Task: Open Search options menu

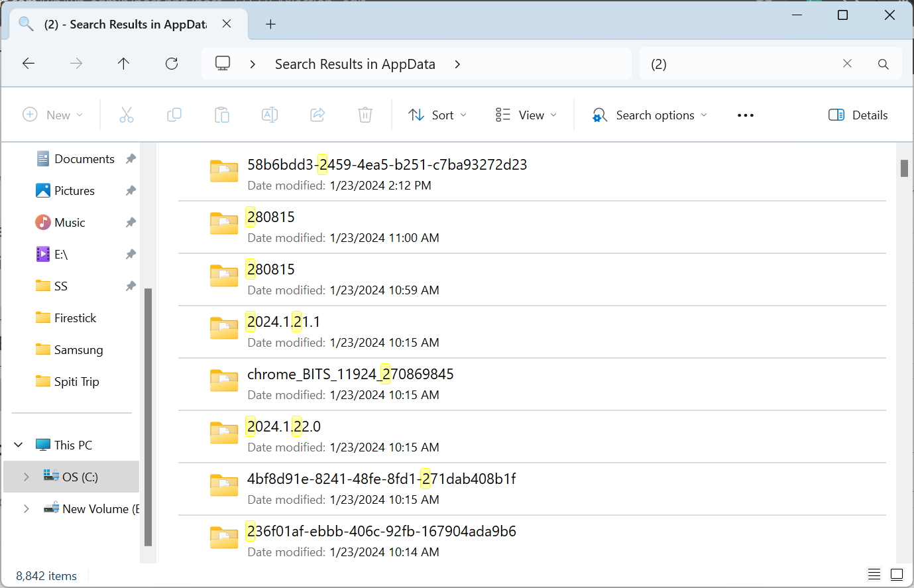Action: [650, 115]
